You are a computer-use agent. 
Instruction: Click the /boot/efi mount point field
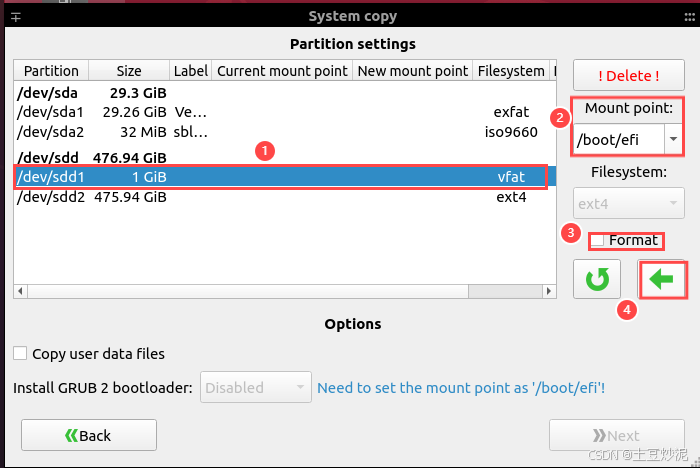click(x=619, y=139)
